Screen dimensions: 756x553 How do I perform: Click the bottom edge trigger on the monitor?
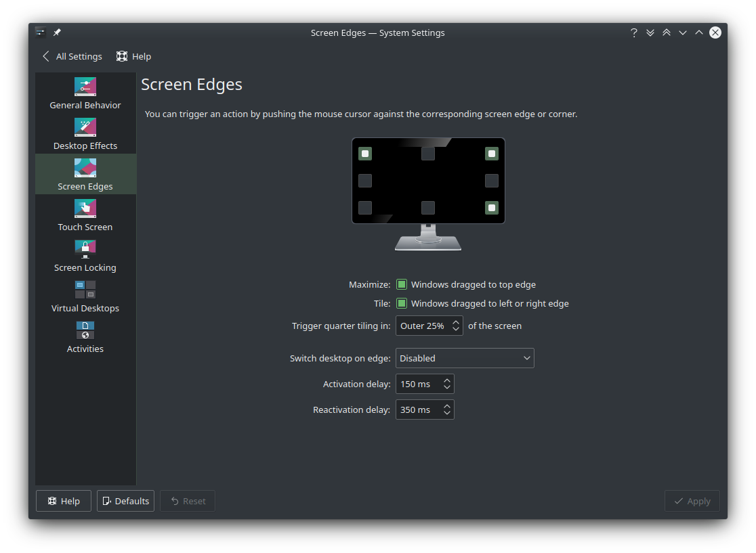point(427,208)
